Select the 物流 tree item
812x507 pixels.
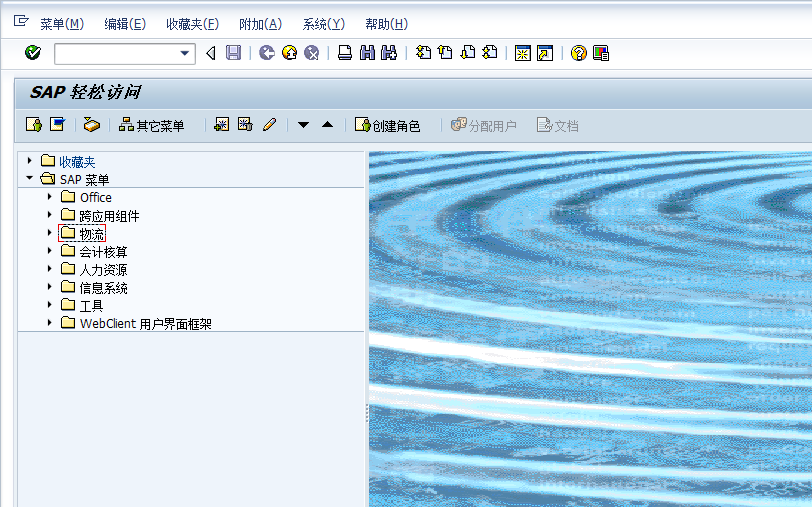coord(92,234)
